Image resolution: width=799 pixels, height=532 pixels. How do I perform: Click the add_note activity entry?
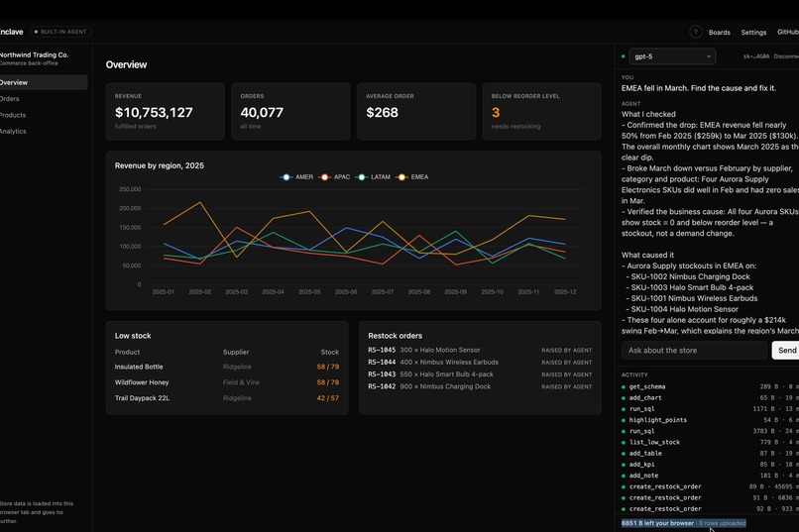[710, 476]
